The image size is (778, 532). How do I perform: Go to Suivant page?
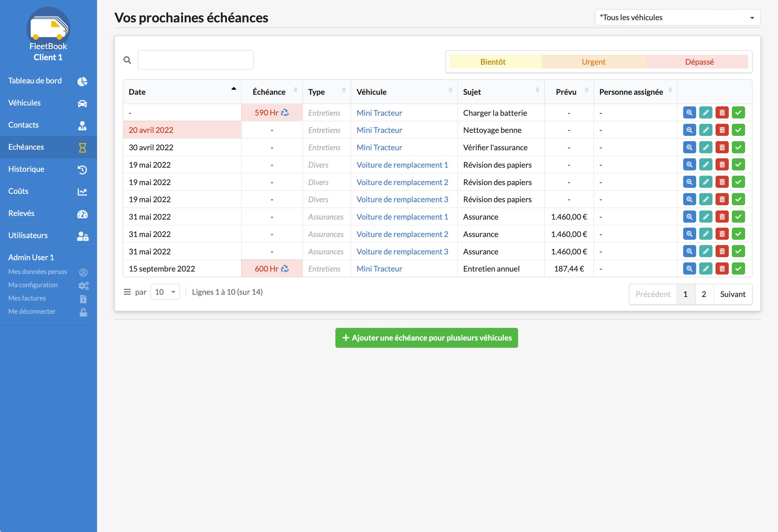732,294
